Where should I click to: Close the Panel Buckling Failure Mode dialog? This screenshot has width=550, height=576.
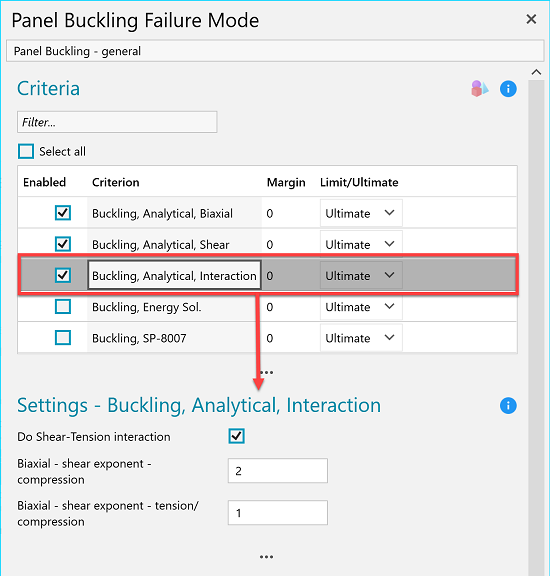point(531,19)
